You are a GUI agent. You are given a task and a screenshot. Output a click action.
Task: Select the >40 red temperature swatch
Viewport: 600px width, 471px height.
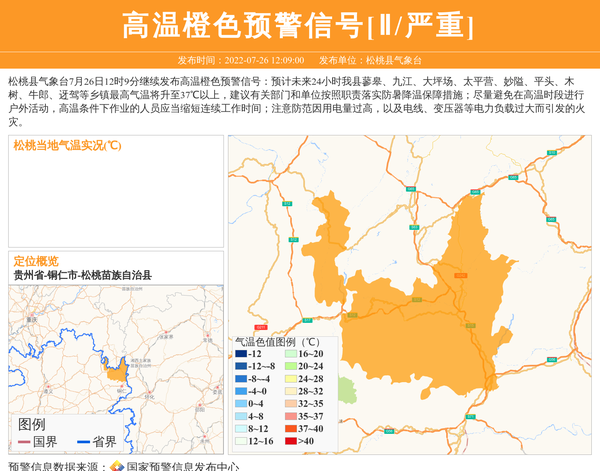(x=289, y=440)
